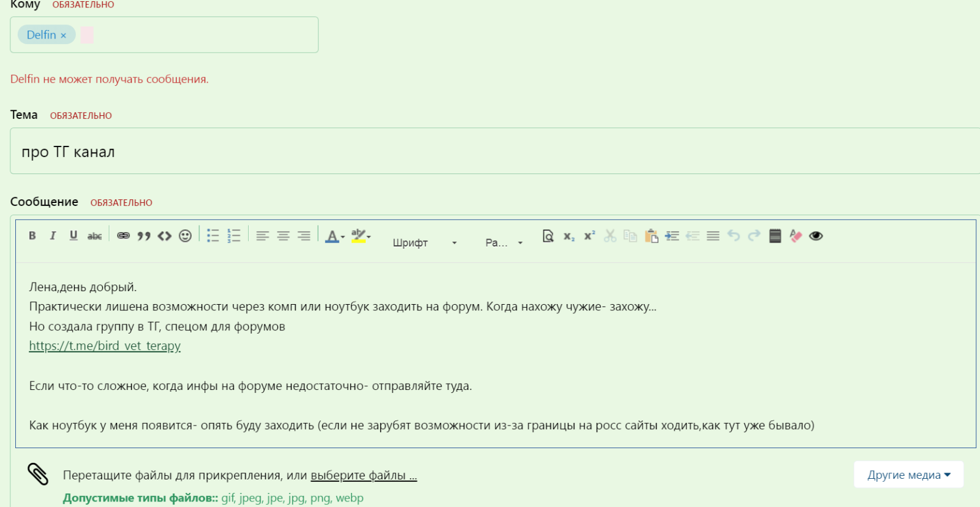Apply subscript formatting

569,235
